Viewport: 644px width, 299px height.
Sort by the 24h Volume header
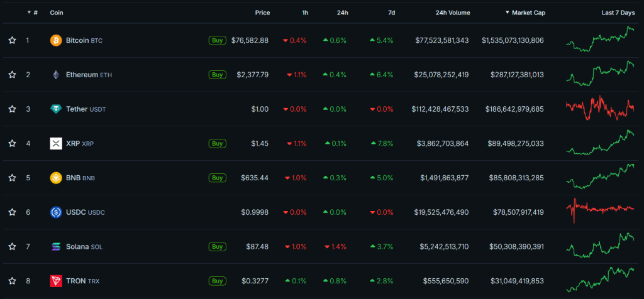coord(453,13)
